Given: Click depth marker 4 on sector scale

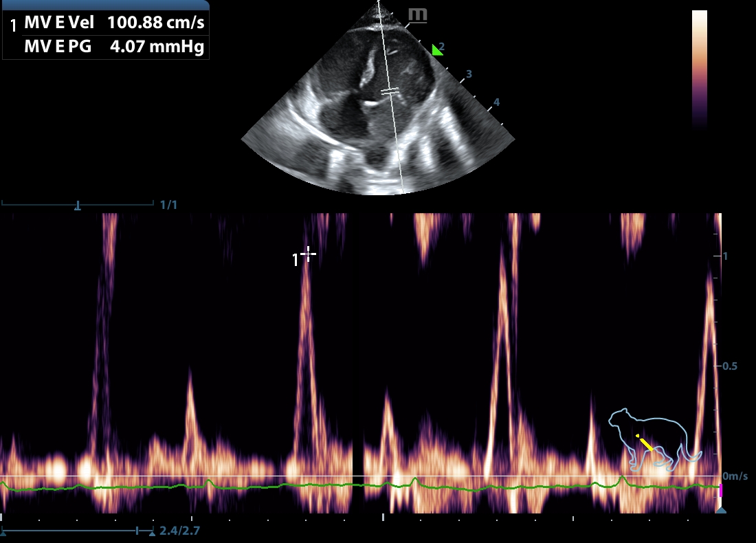Looking at the screenshot, I should coord(496,102).
